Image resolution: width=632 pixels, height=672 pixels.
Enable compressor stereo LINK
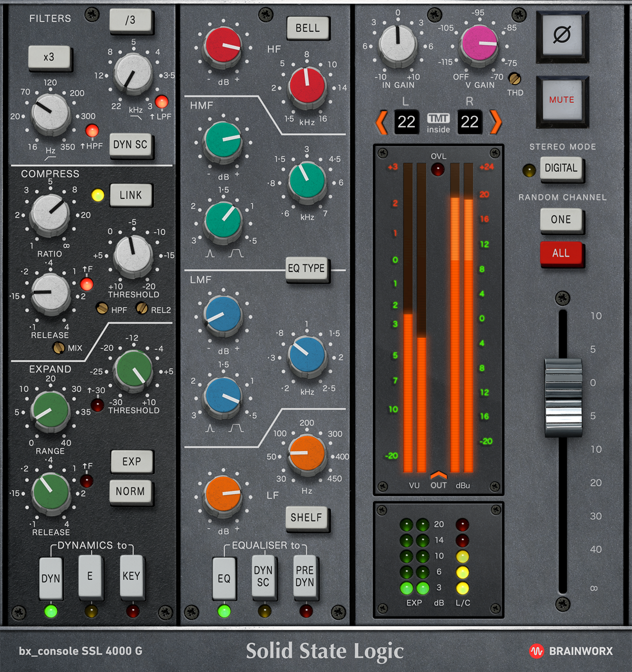click(131, 195)
